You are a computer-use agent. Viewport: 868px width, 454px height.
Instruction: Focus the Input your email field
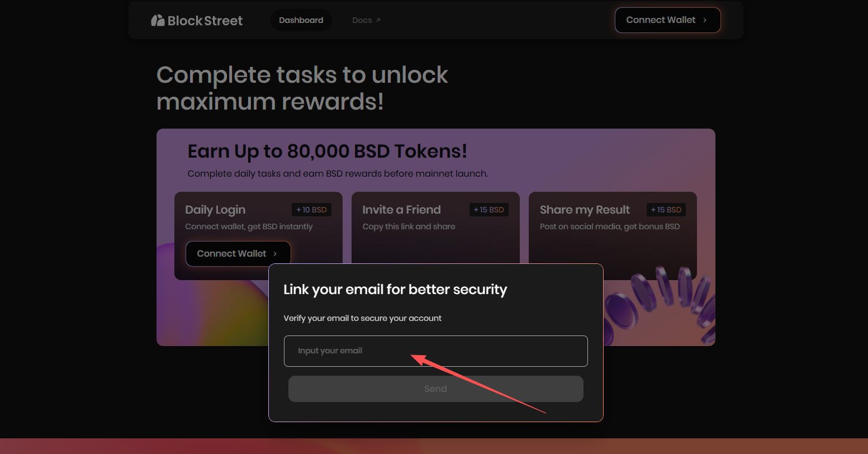[x=435, y=351]
